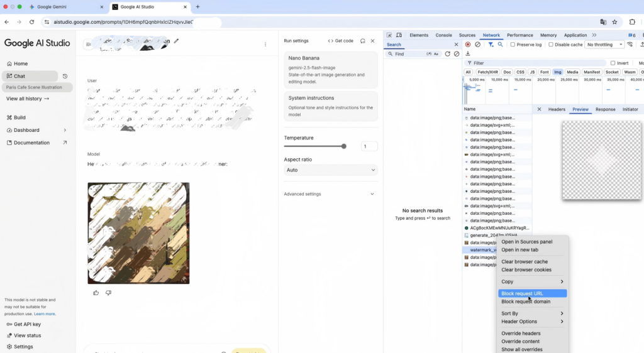Check the Disable cache checkbox
This screenshot has width=644, height=353.
pyautogui.click(x=552, y=45)
